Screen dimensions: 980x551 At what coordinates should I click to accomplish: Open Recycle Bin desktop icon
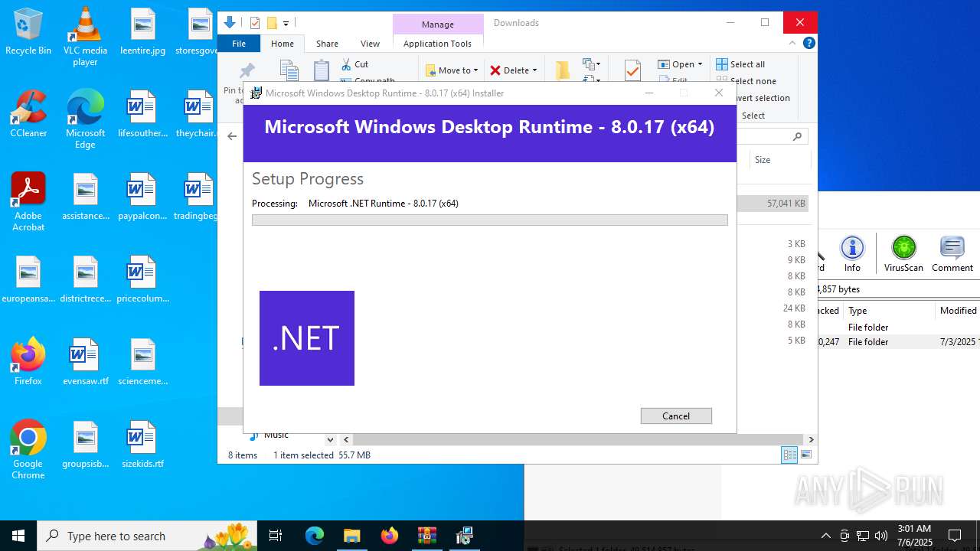pyautogui.click(x=28, y=32)
